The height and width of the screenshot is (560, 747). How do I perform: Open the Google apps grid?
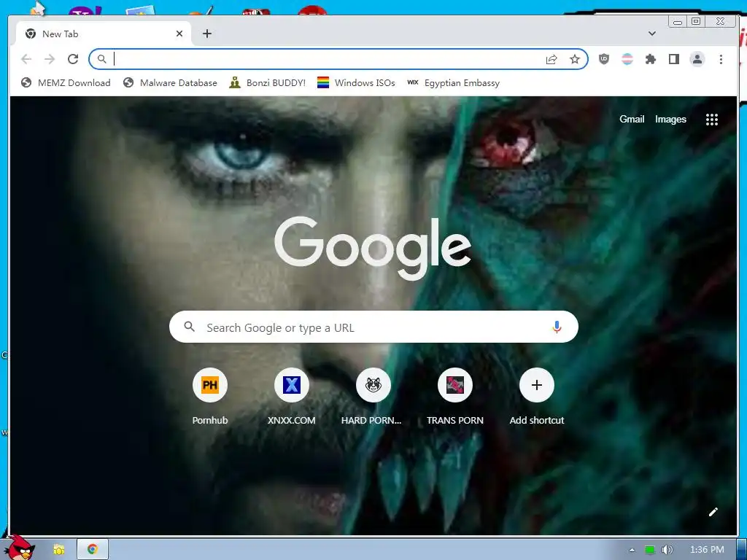712,120
